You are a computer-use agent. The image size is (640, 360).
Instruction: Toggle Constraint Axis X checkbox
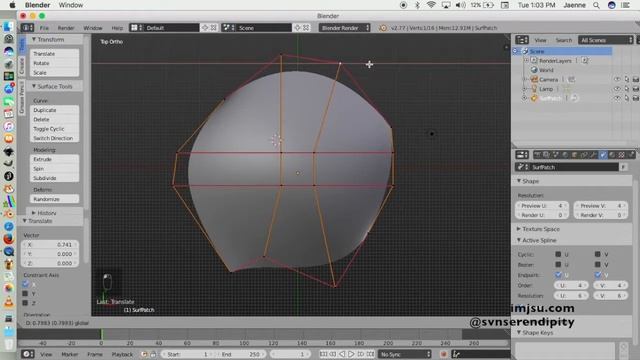point(25,284)
